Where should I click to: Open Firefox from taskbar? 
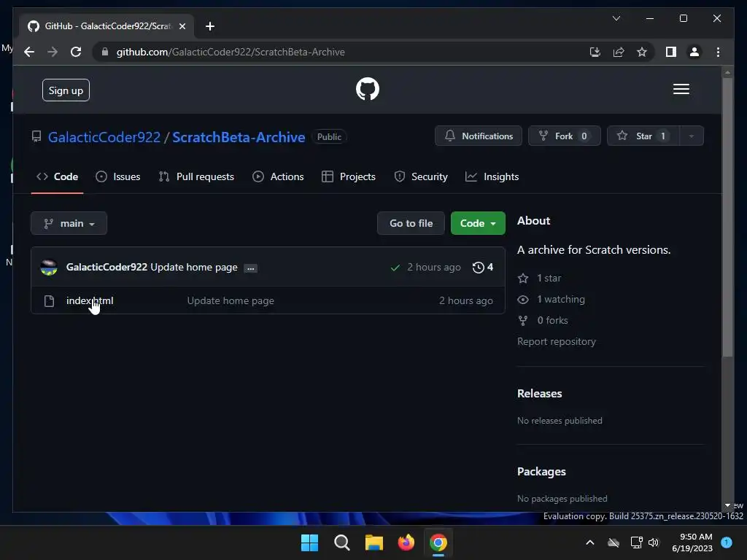point(406,542)
